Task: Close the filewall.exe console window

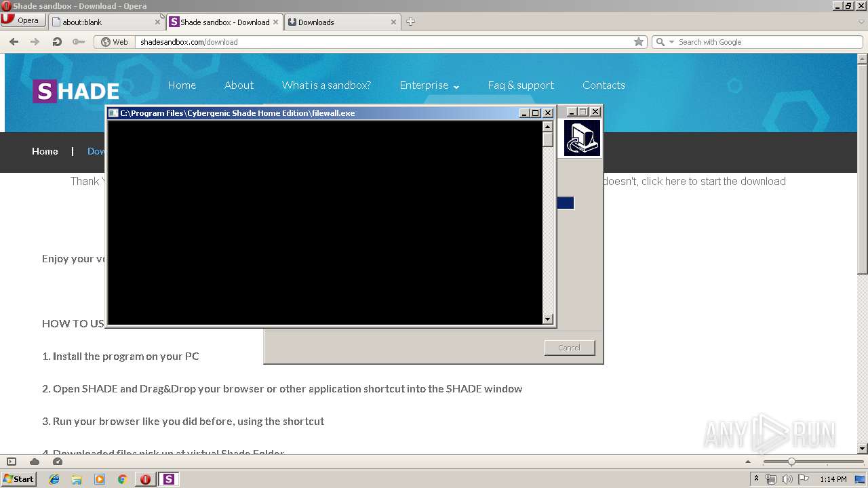Action: pyautogui.click(x=548, y=113)
